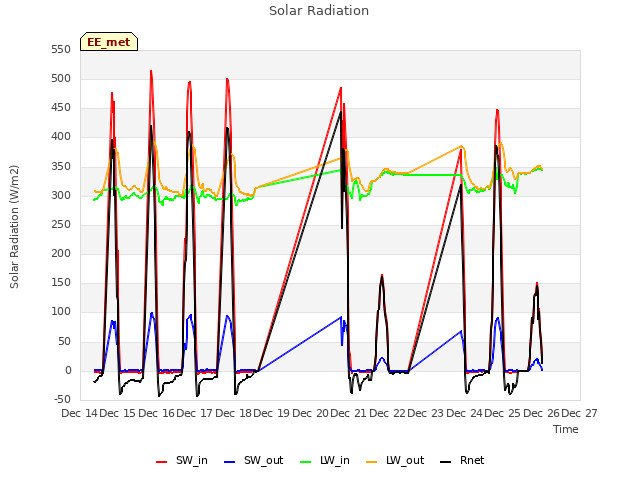Viewport: 640px width, 480px height.
Task: Click the 550 y-axis tick label
Action: tap(61, 50)
